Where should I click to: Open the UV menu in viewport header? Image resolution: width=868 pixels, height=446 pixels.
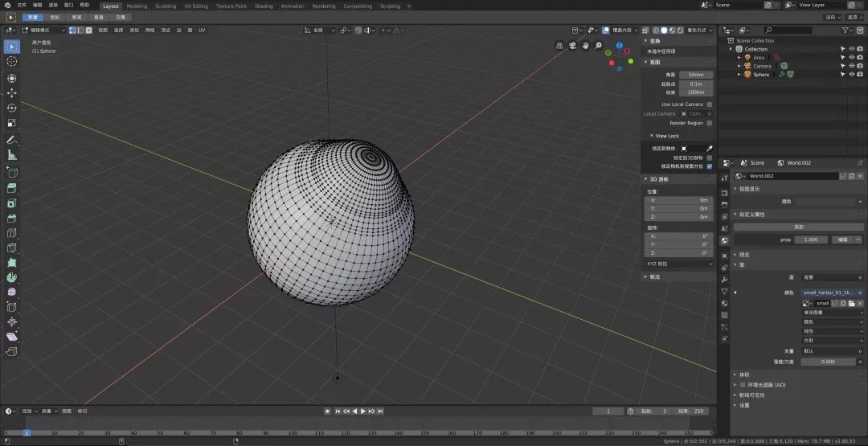[x=202, y=30]
